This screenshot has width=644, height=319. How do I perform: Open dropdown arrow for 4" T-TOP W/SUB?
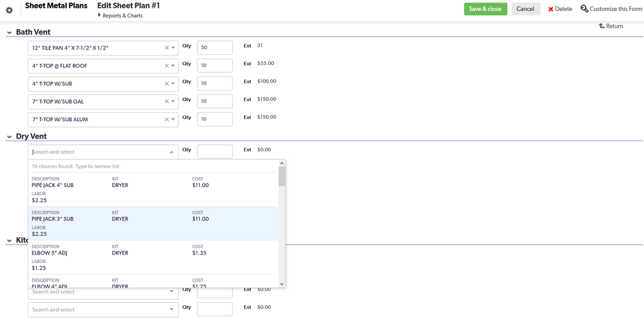tap(173, 84)
